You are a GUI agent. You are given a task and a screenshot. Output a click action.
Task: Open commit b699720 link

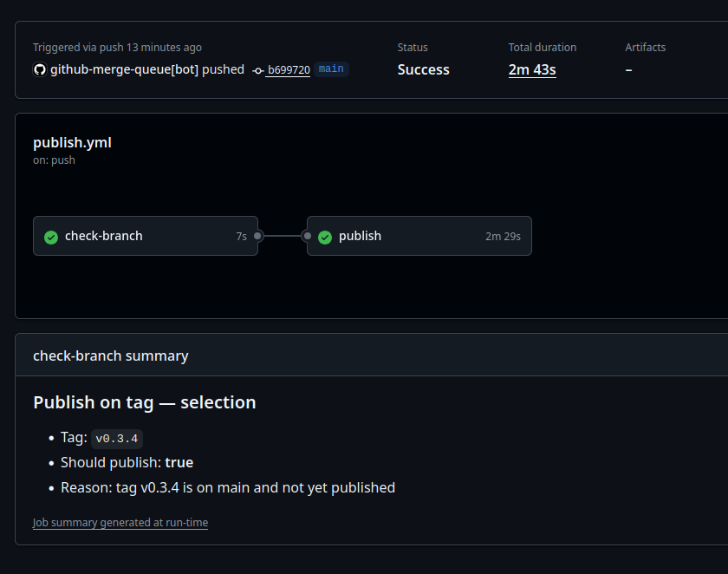coord(289,70)
